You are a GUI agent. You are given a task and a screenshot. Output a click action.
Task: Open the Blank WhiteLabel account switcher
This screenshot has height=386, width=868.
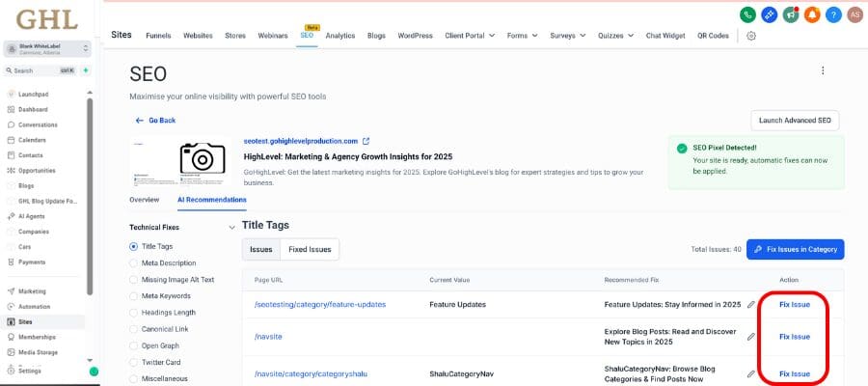[x=47, y=49]
